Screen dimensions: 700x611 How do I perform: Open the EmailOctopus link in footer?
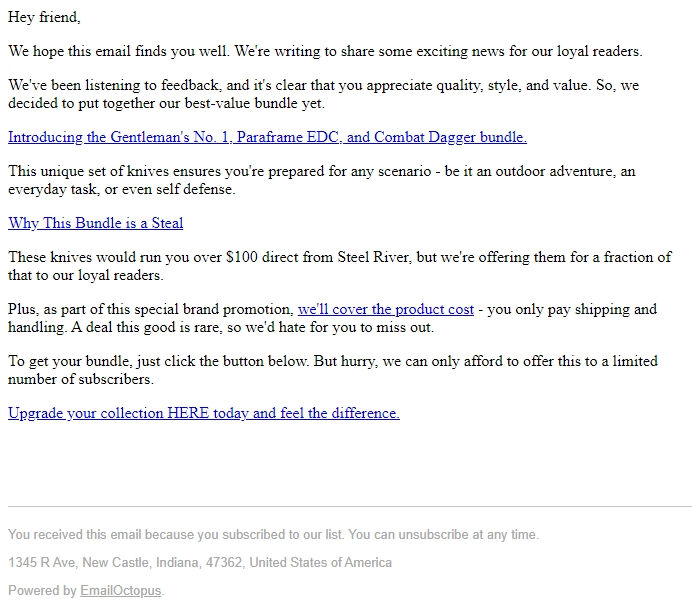click(x=121, y=590)
